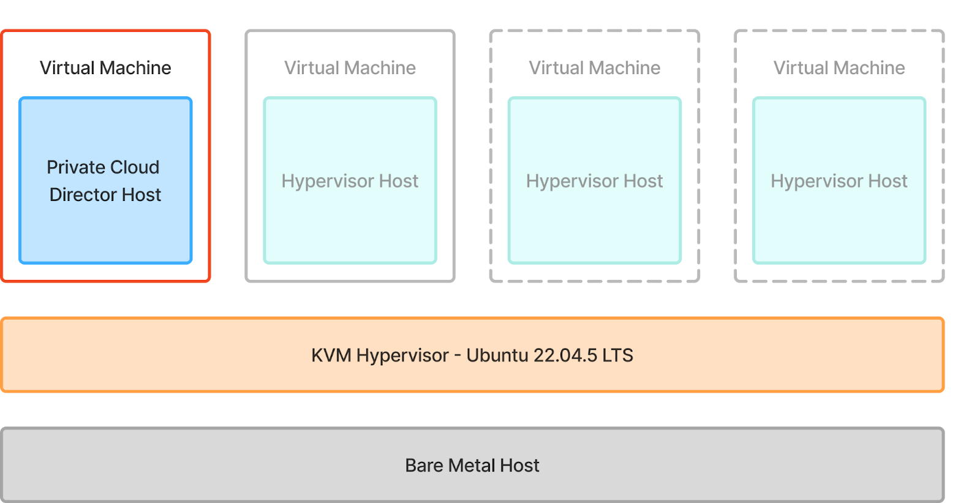Select Virtual Machine label in middle dashed box
The image size is (980, 503).
tap(594, 67)
